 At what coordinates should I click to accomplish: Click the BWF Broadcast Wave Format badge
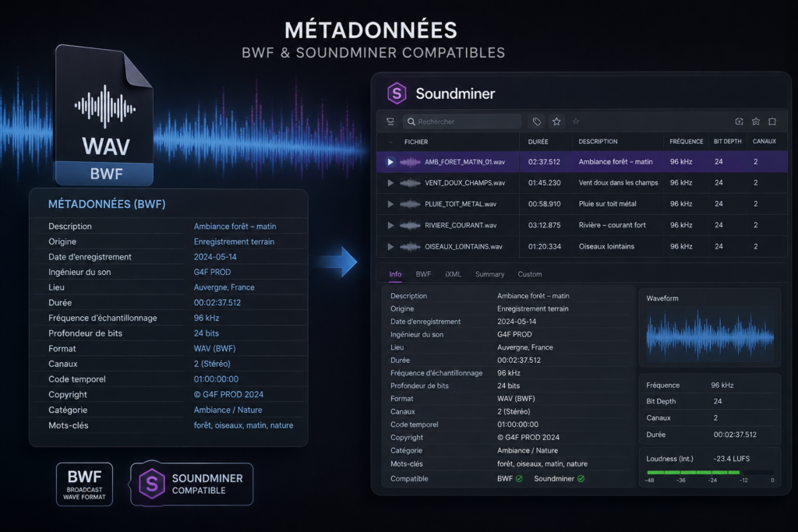click(84, 484)
